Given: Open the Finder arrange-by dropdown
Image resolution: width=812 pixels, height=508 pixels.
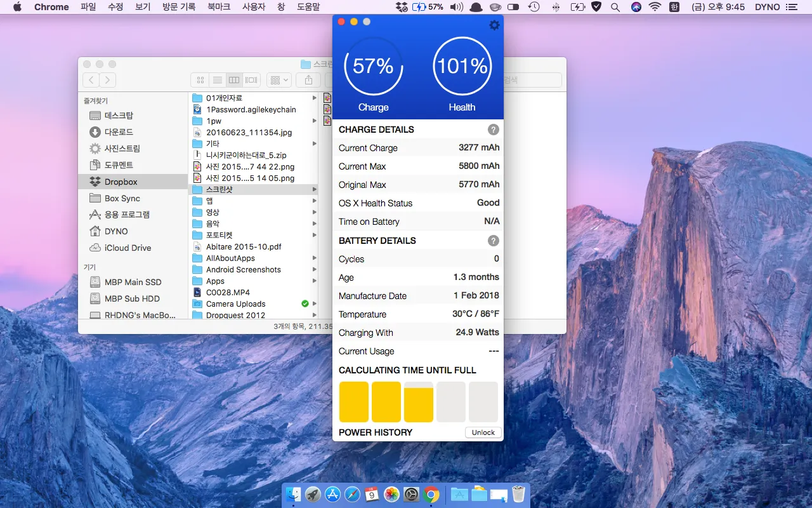Looking at the screenshot, I should tap(278, 80).
